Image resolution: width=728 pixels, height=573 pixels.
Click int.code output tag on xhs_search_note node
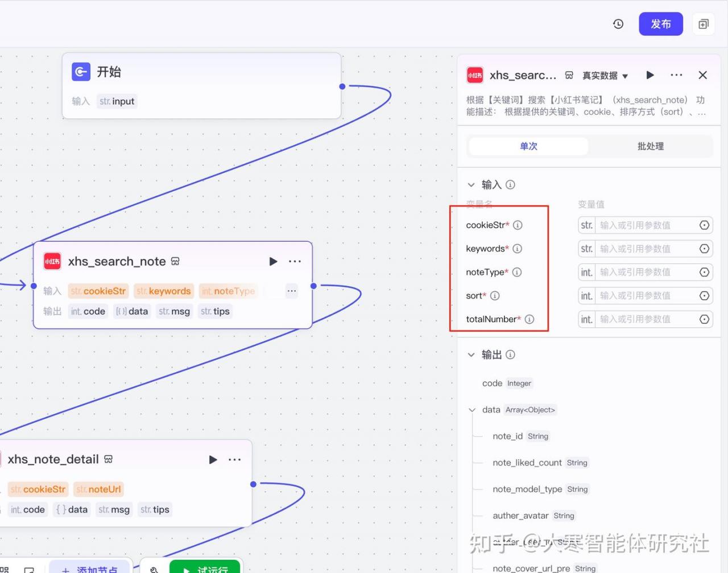[x=88, y=311]
